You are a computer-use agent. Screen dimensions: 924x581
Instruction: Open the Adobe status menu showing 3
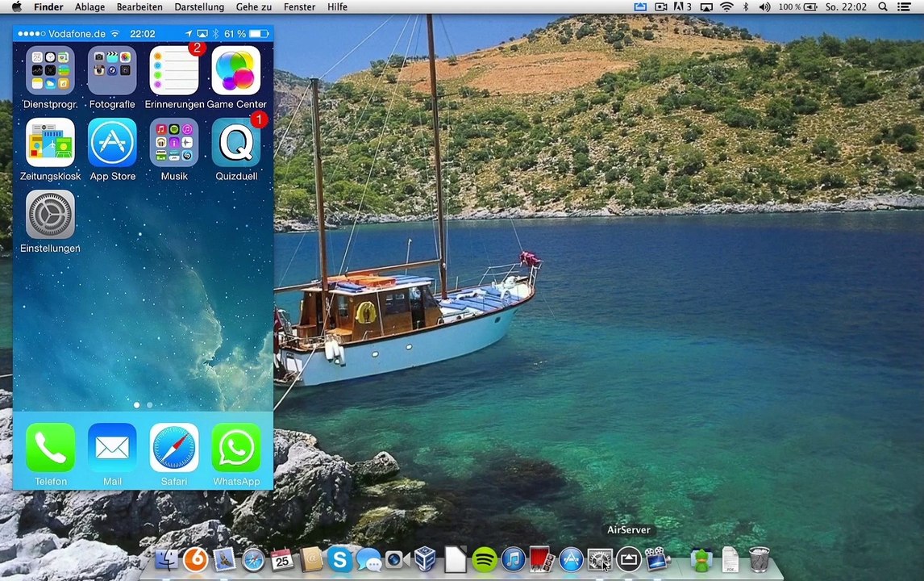pyautogui.click(x=682, y=6)
